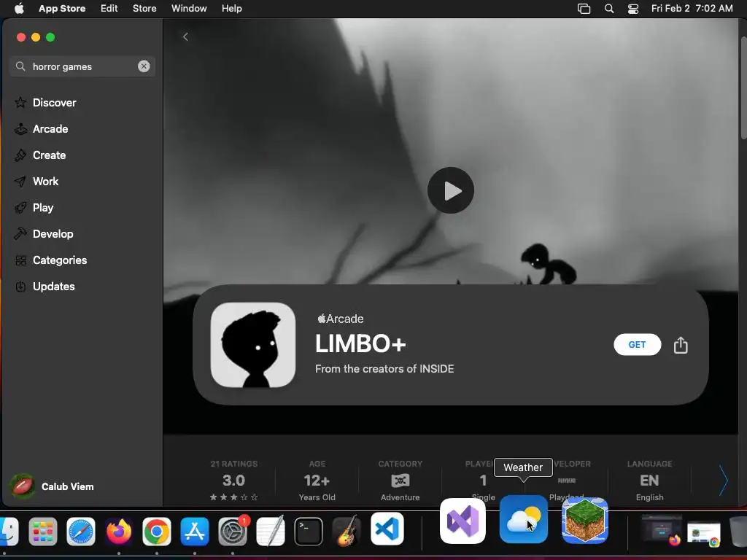Screen dimensions: 747x560
Task: Open the Window menu
Action: pos(189,8)
